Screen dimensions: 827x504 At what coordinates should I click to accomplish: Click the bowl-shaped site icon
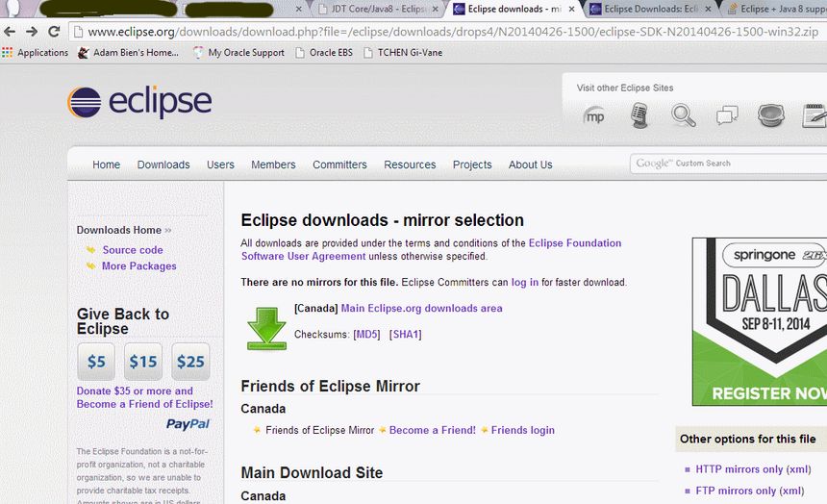[x=770, y=116]
